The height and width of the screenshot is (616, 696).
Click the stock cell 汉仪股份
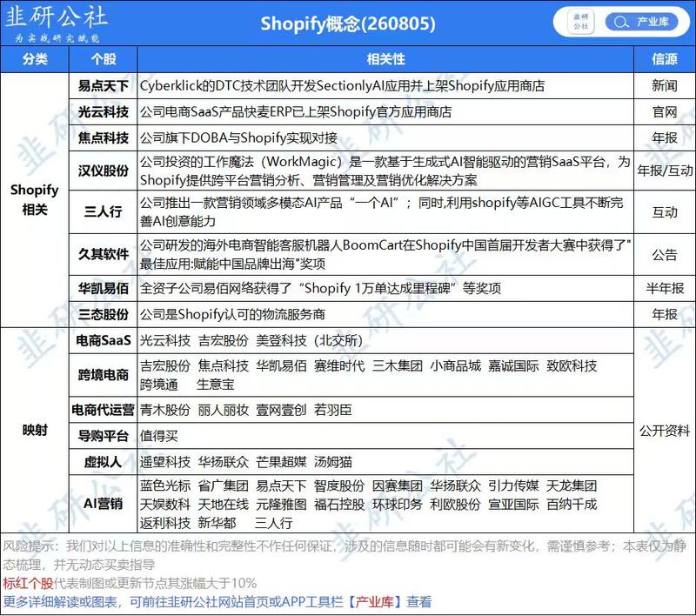click(x=103, y=171)
